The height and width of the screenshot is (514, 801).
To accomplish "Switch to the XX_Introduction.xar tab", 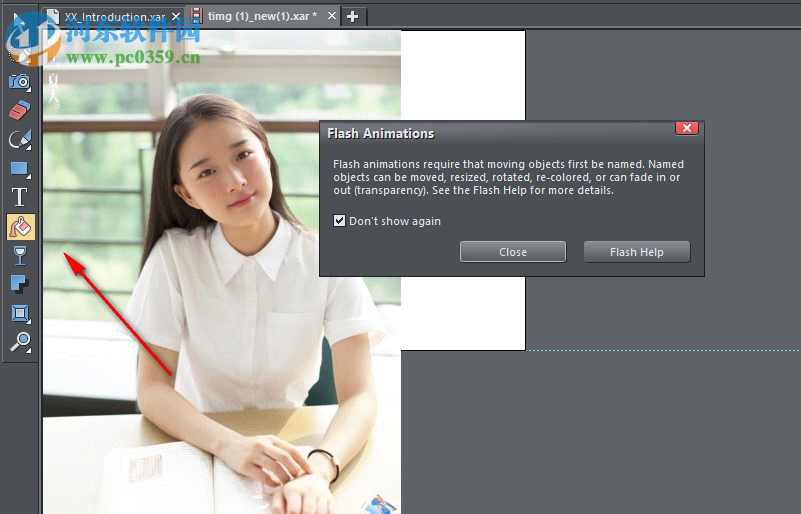I will [x=114, y=17].
